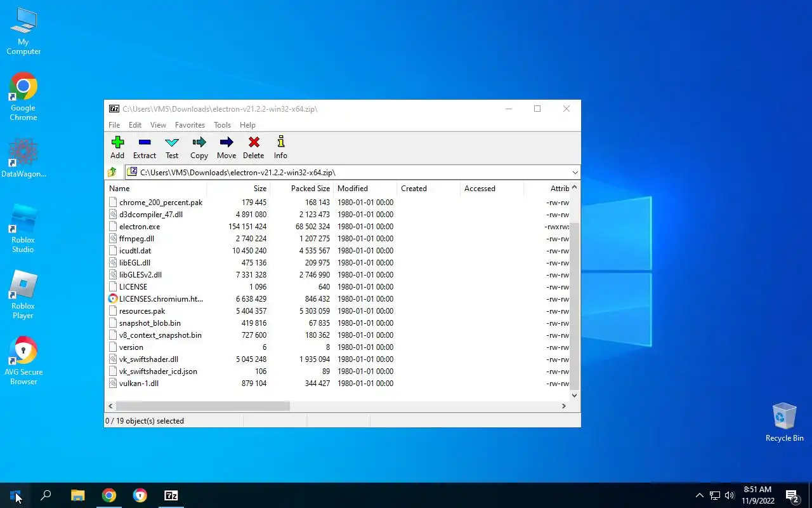
Task: Sort by Modified column header
Action: tap(365, 189)
